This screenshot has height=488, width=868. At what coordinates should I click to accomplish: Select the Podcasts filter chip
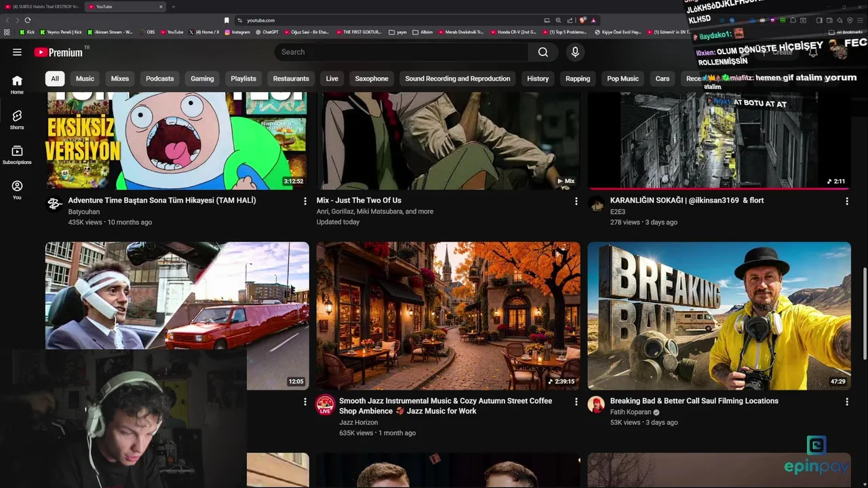point(160,79)
